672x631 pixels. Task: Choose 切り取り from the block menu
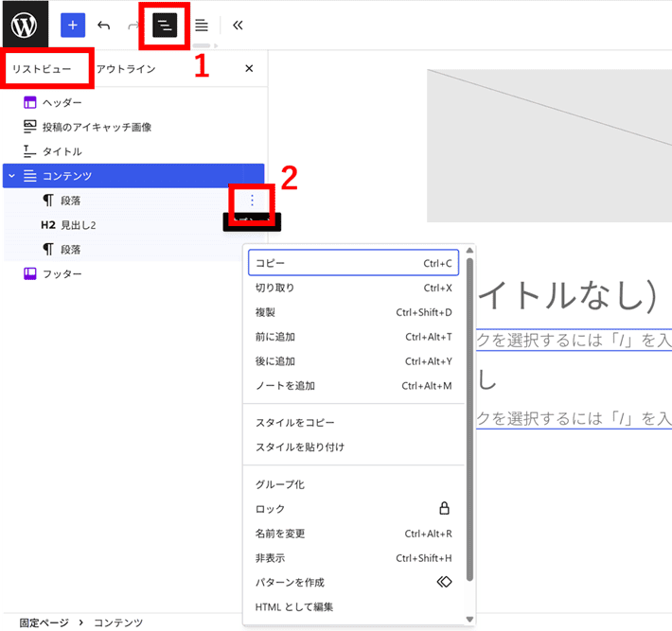coord(354,288)
